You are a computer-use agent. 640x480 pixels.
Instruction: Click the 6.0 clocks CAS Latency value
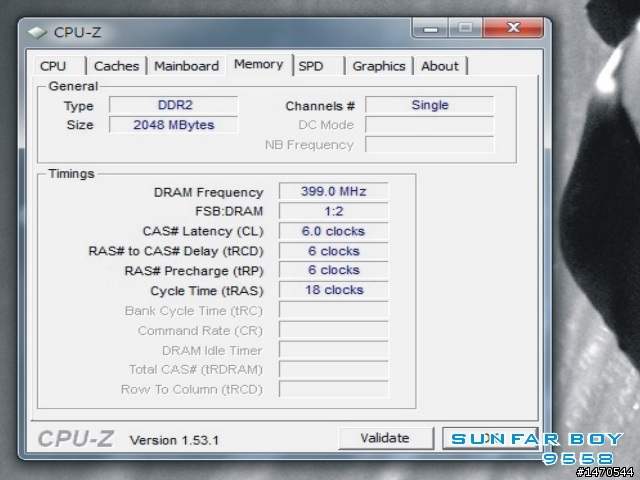333,231
